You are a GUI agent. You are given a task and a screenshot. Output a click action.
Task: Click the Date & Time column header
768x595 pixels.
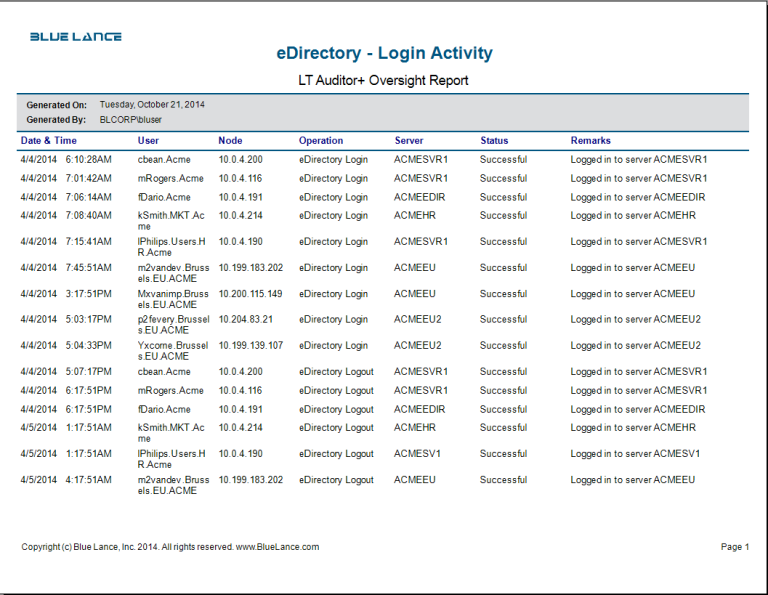pos(48,141)
